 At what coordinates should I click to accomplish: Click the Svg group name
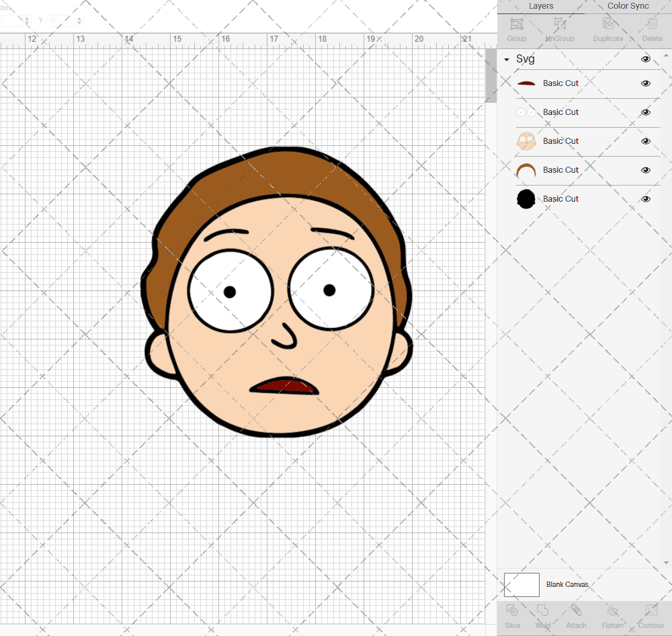tap(525, 59)
